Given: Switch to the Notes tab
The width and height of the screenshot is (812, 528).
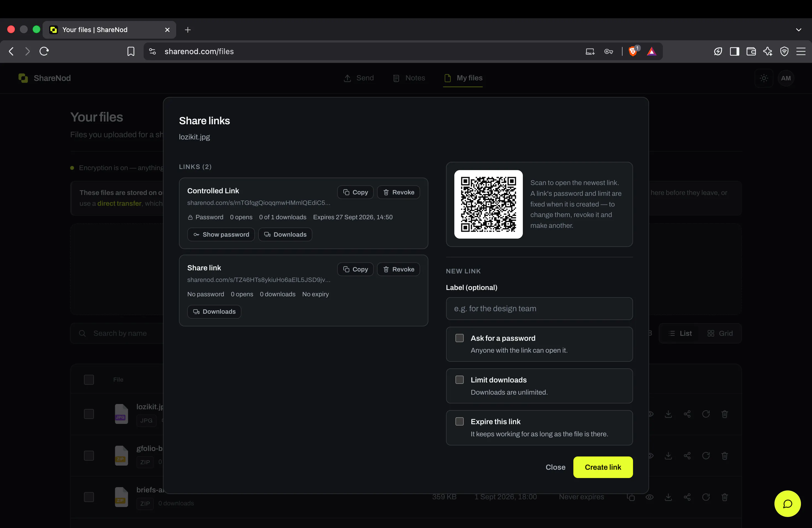Looking at the screenshot, I should coord(409,78).
